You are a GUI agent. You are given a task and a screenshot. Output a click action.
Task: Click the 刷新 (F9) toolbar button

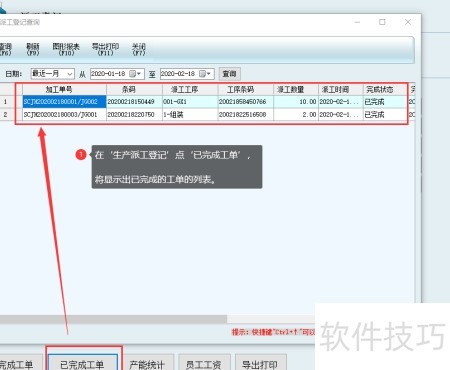click(33, 49)
